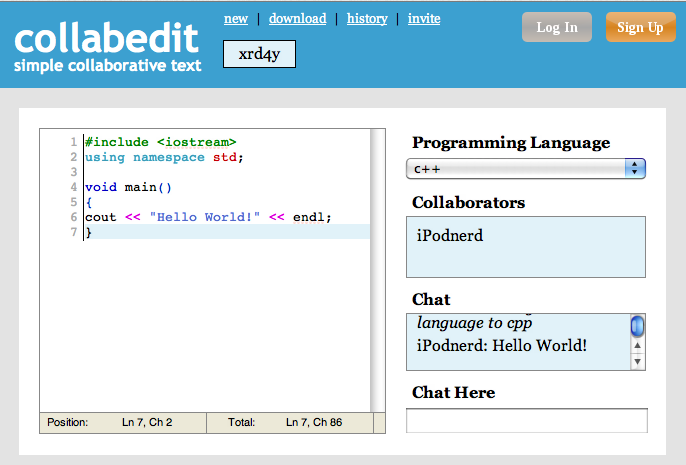This screenshot has height=465, width=686.
Task: Click the Log In button
Action: [x=556, y=27]
